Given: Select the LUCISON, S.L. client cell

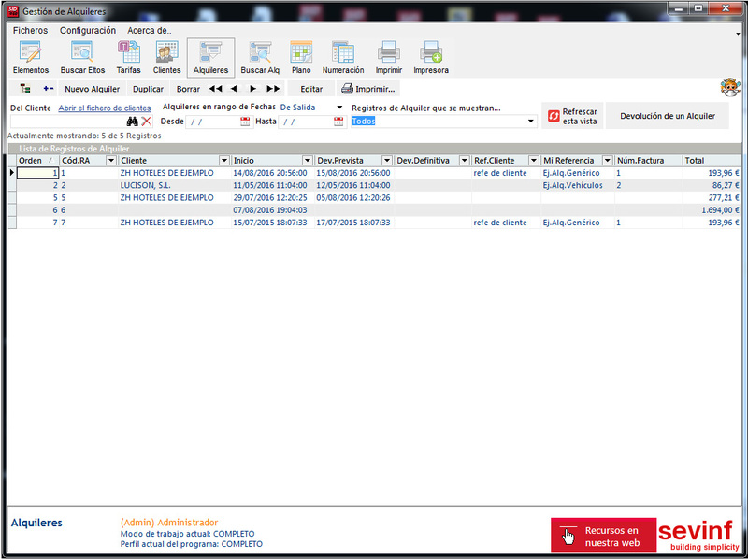Looking at the screenshot, I should coord(175,185).
